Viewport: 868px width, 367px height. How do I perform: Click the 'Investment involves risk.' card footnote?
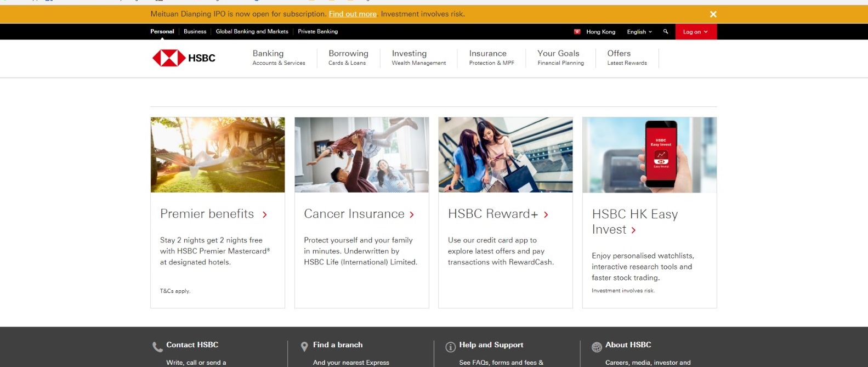pyautogui.click(x=623, y=291)
